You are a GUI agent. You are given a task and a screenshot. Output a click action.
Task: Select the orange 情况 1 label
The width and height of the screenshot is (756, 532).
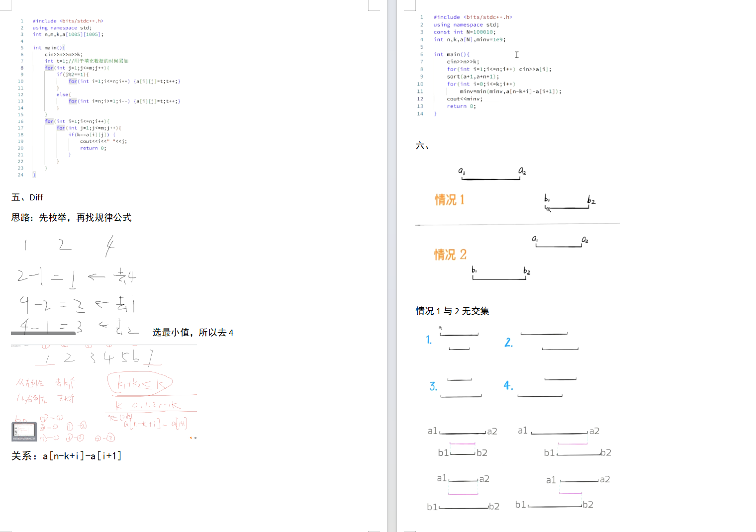point(449,200)
